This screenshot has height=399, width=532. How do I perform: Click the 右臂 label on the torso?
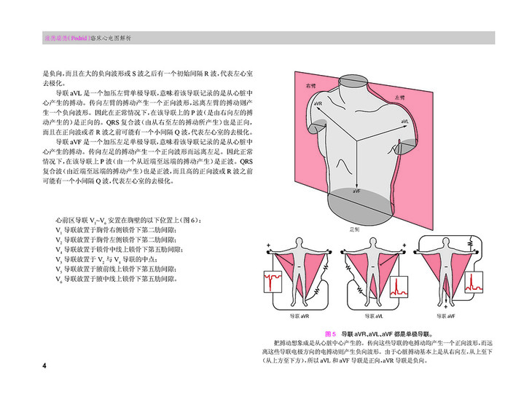[310, 86]
